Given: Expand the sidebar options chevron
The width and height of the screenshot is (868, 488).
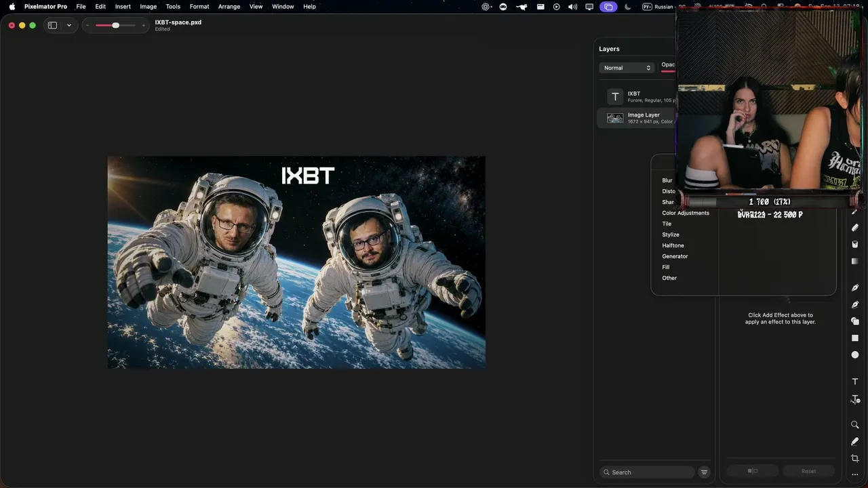Looking at the screenshot, I should 68,25.
